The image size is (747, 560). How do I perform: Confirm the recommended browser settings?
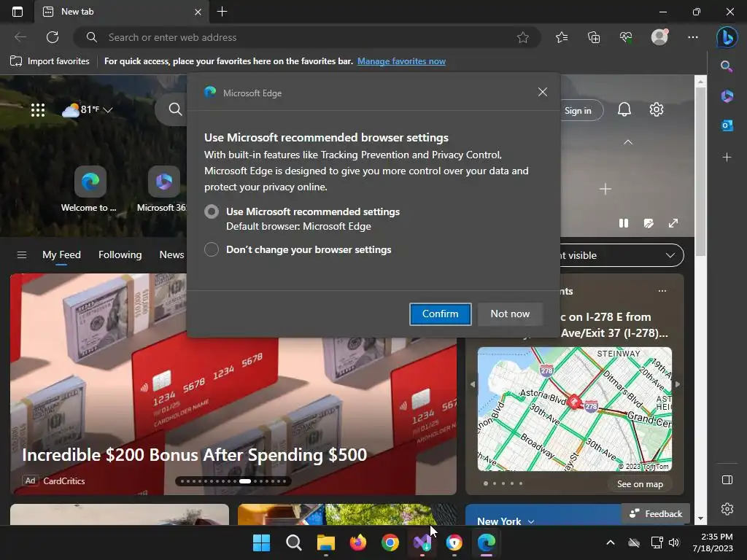coord(440,314)
